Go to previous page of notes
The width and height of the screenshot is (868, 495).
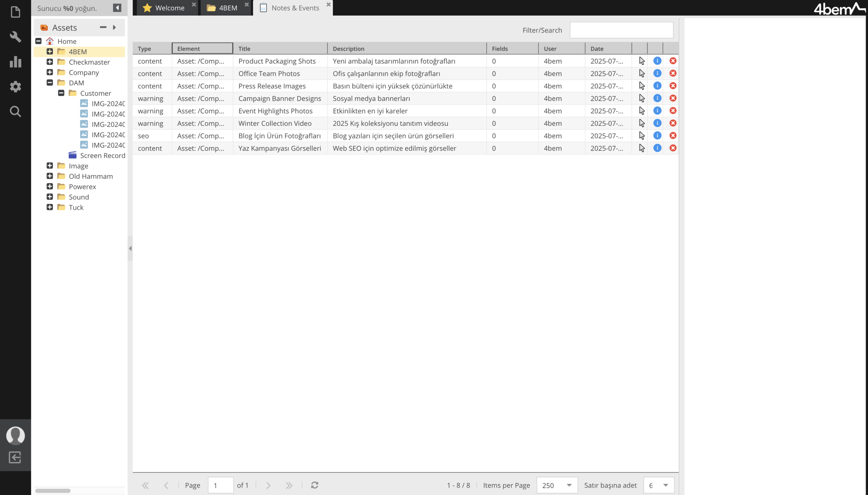click(166, 485)
